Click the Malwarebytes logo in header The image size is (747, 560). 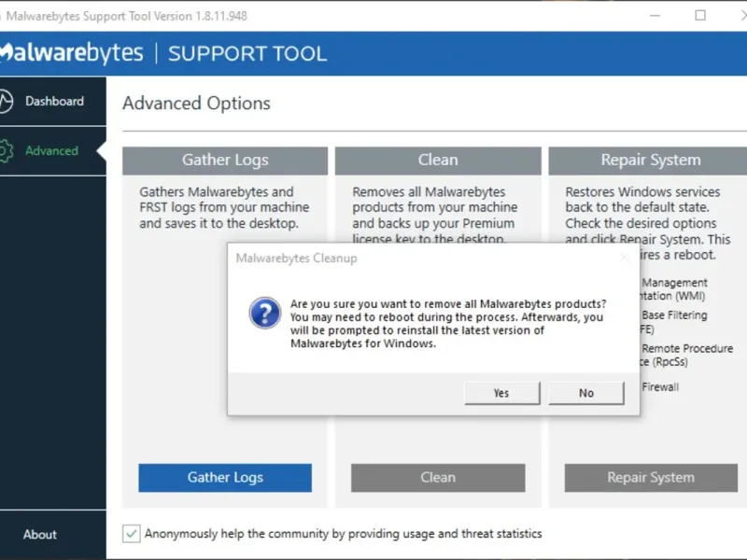click(70, 52)
